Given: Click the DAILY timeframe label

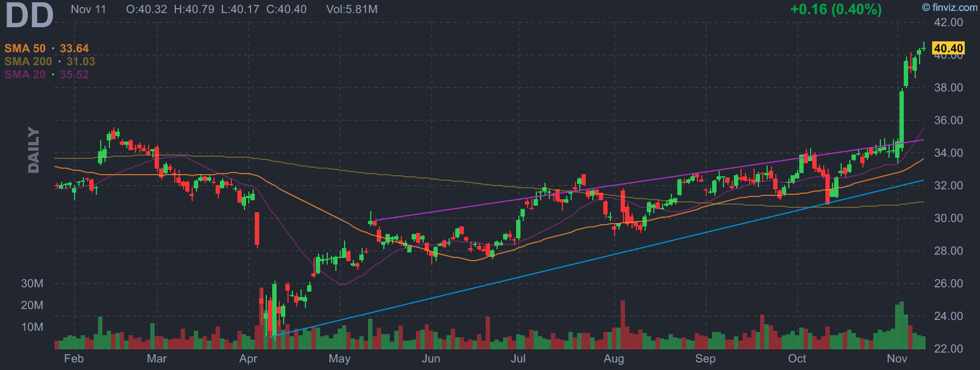Looking at the screenshot, I should (34, 150).
